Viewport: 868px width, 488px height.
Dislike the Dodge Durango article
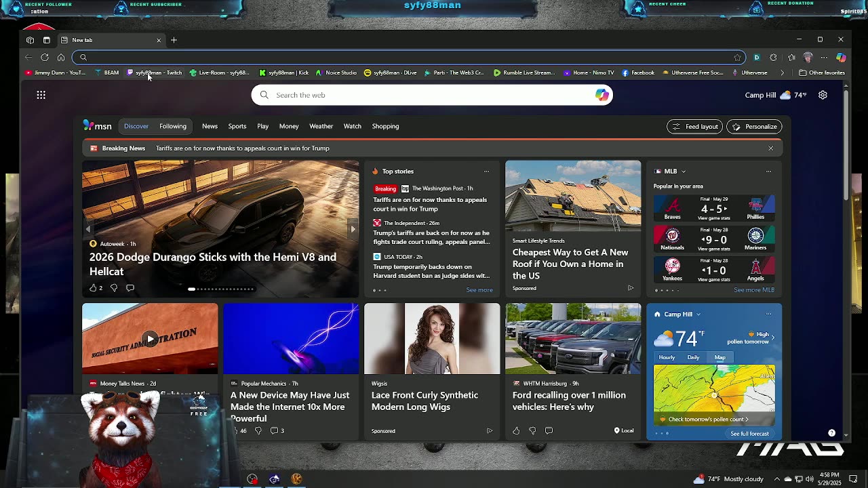pos(114,288)
